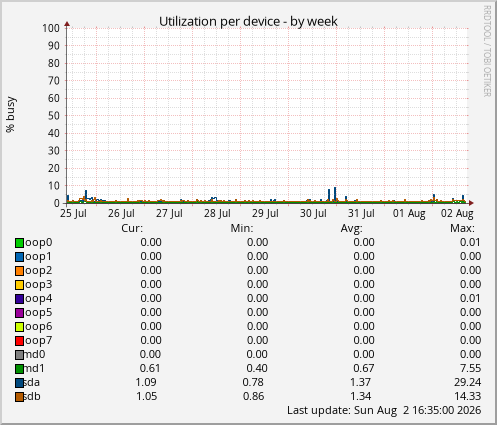Click the '28 Jul' x-axis label
Viewport: 497px width, 425px height.
pyautogui.click(x=217, y=213)
